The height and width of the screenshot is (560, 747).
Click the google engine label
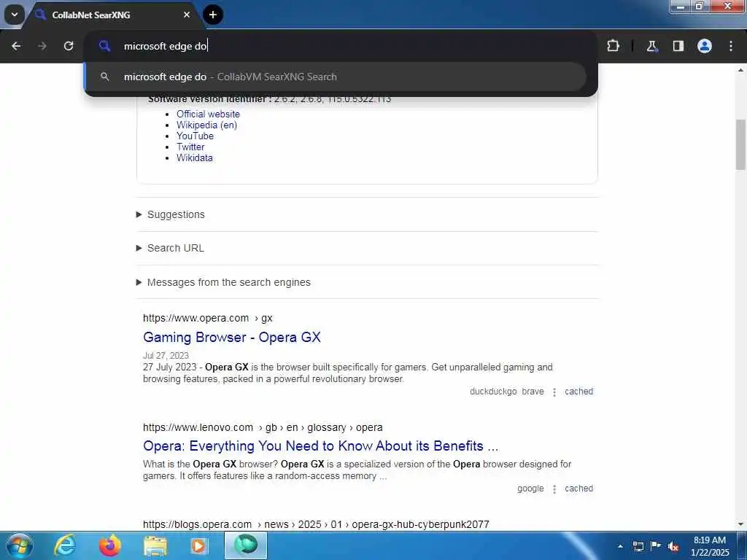tap(530, 489)
